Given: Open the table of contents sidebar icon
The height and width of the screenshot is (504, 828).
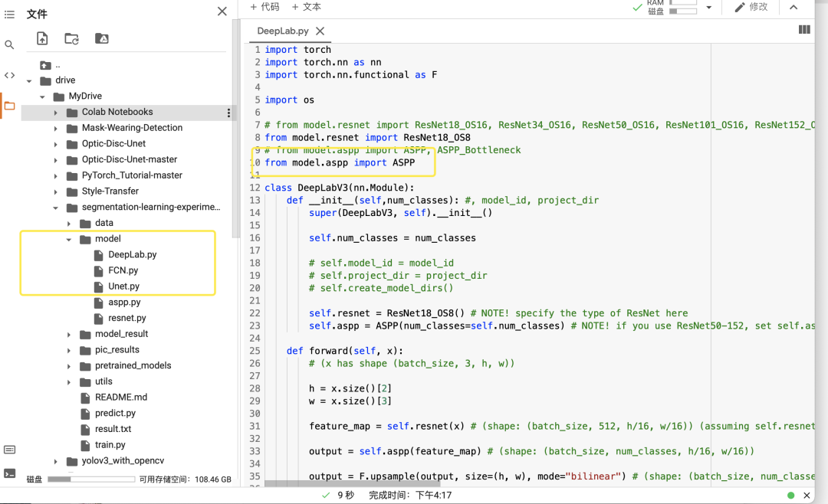Looking at the screenshot, I should tap(9, 14).
